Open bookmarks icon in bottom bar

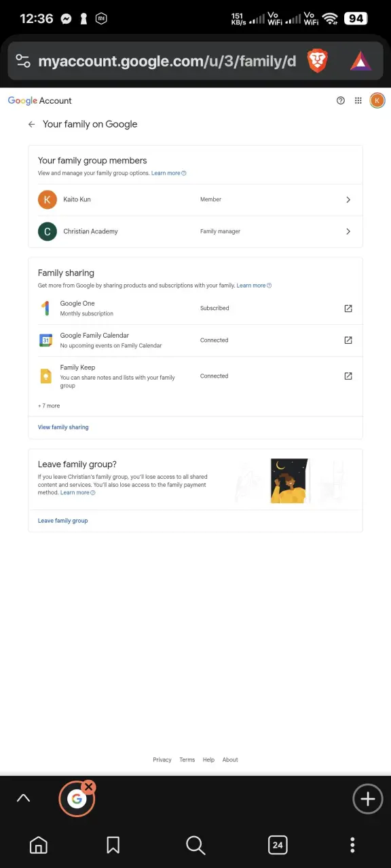tap(113, 844)
